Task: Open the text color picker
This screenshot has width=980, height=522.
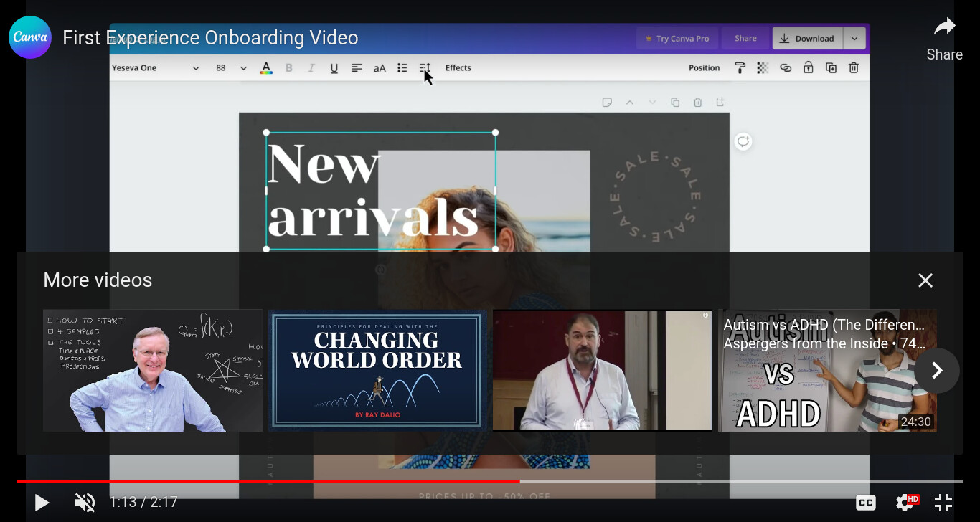Action: tap(266, 68)
